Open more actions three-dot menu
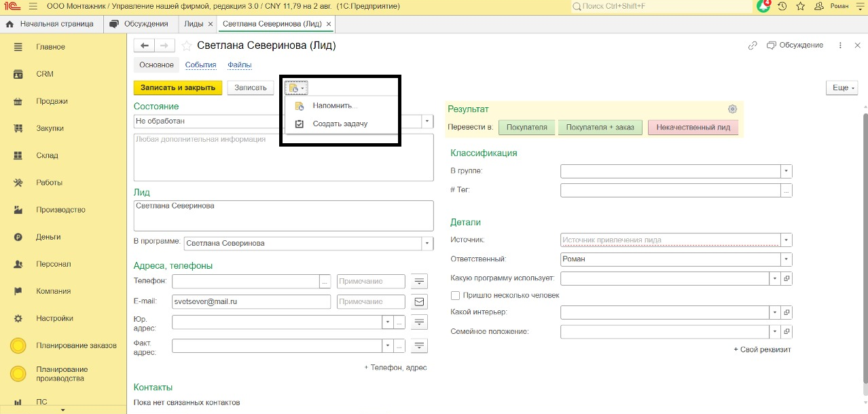Screen dimensions: 868x414 pos(840,45)
